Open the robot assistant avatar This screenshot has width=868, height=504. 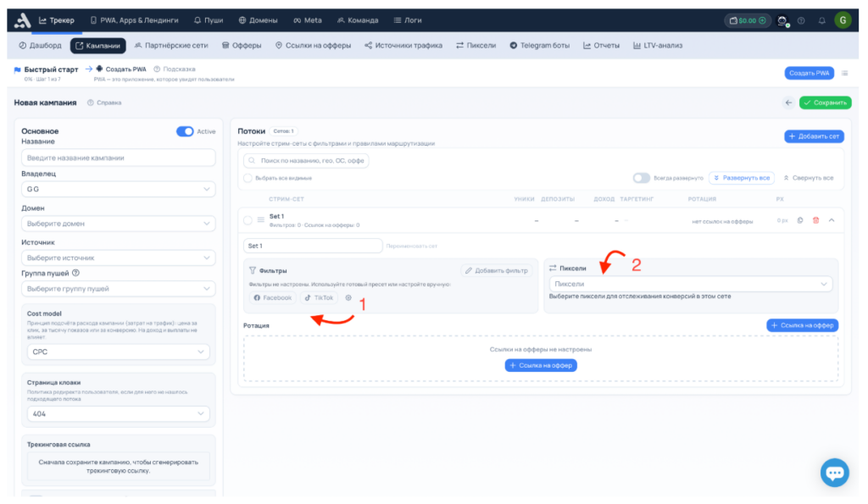coord(782,20)
